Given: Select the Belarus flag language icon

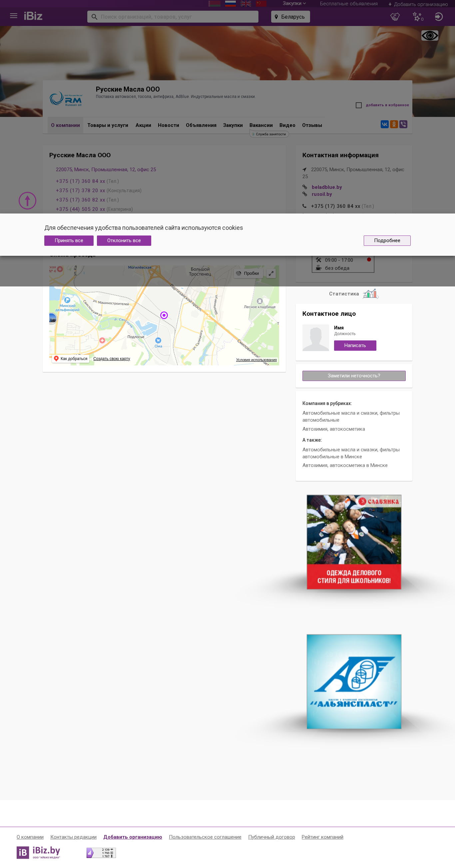Looking at the screenshot, I should coord(215,4).
